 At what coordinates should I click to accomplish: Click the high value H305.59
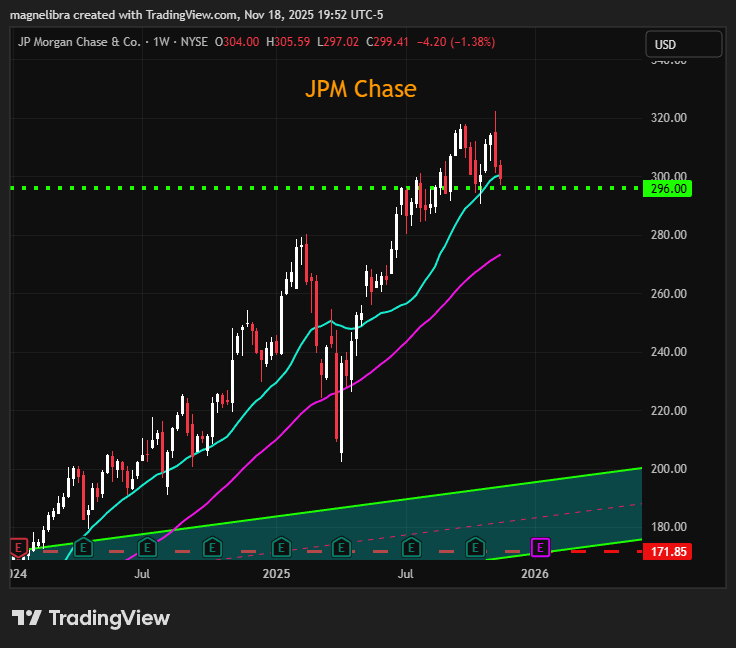pyautogui.click(x=288, y=42)
